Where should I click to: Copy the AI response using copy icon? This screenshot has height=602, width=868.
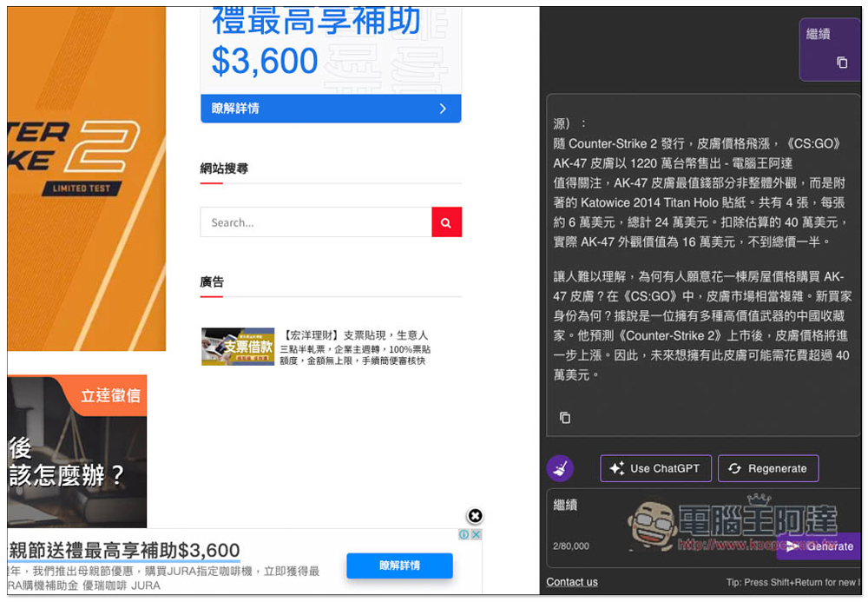point(565,418)
